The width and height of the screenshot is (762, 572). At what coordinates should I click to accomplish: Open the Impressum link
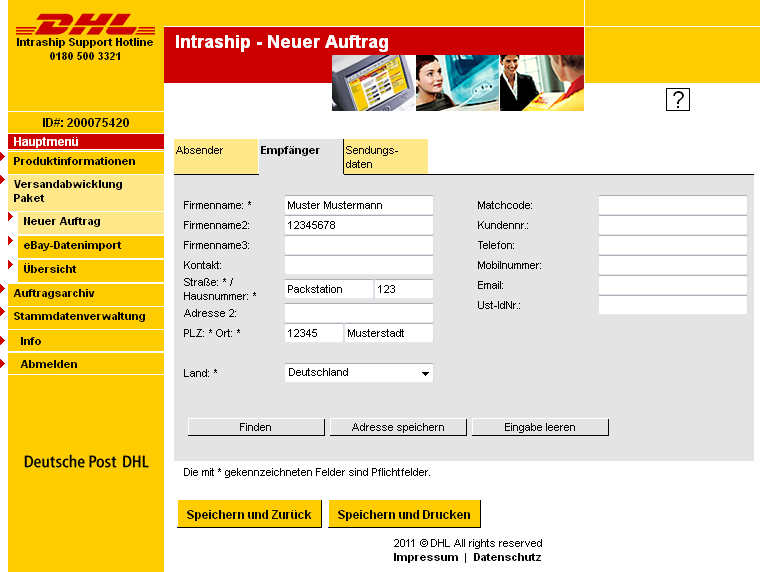click(x=426, y=557)
